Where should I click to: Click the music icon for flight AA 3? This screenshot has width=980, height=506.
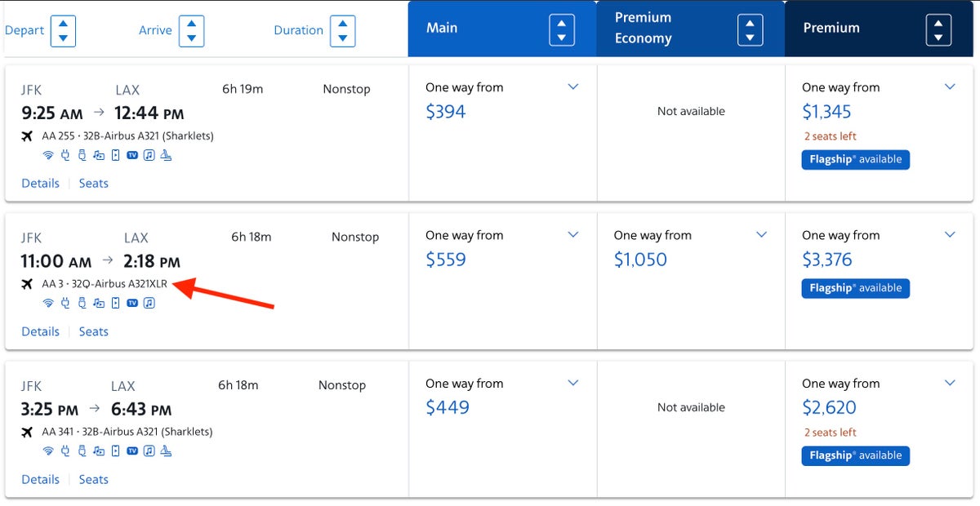point(149,304)
